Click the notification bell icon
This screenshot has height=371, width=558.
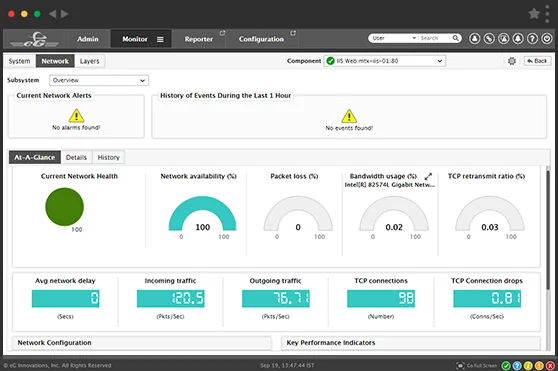coord(518,38)
